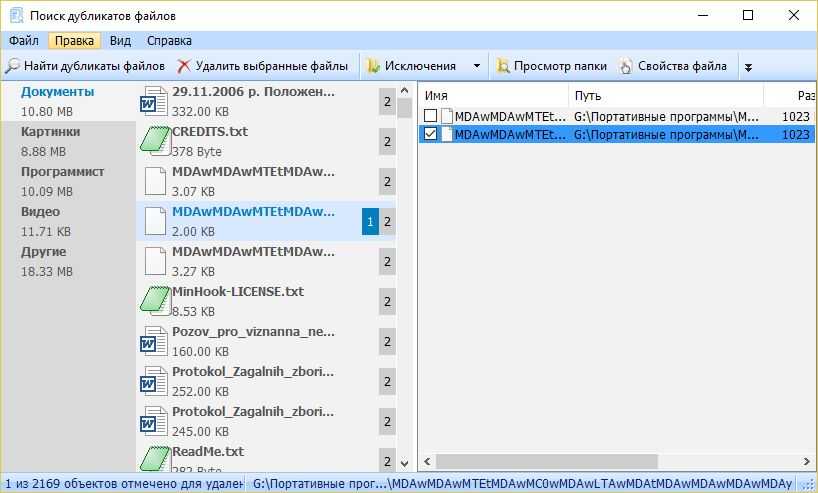Click the red X delete files icon

[x=184, y=66]
